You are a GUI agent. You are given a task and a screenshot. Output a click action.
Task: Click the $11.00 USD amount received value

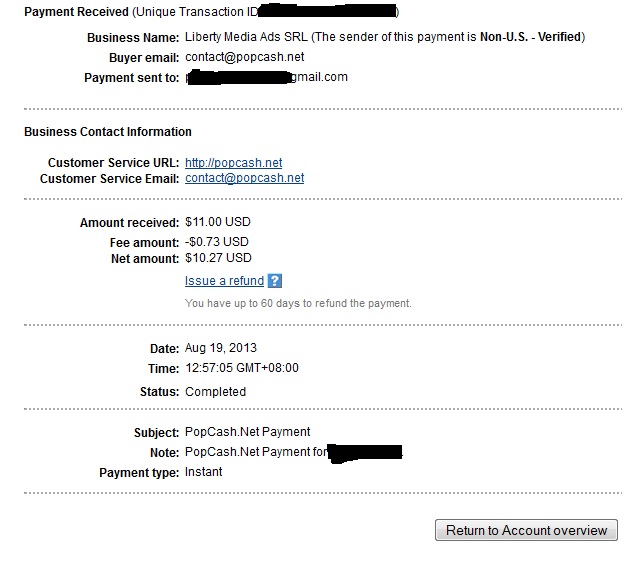click(x=218, y=222)
